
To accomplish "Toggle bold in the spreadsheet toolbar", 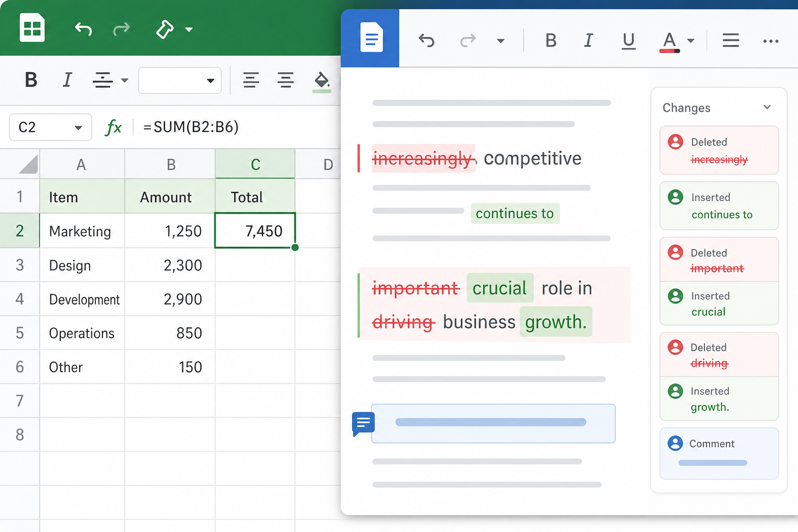I will click(x=31, y=80).
